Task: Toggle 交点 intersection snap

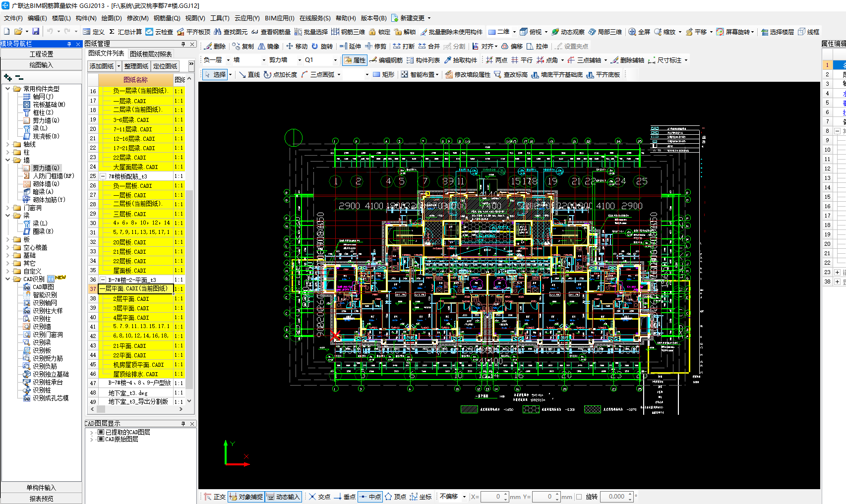Action: point(319,497)
